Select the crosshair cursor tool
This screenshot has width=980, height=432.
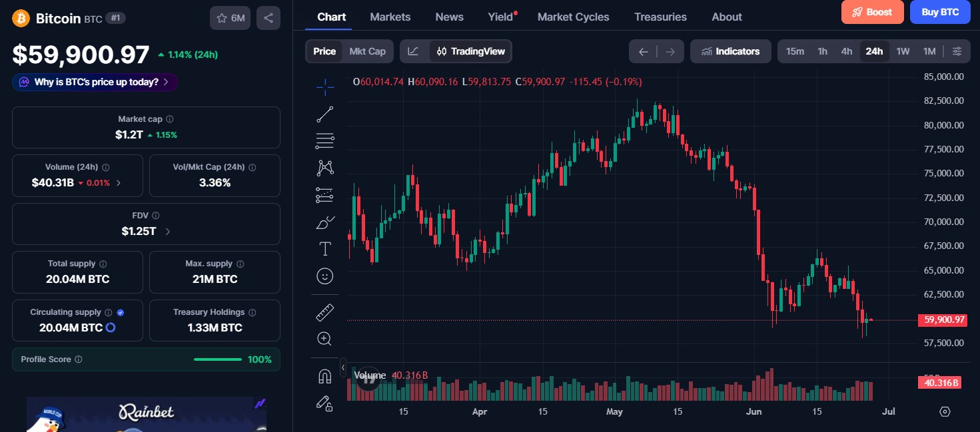325,86
